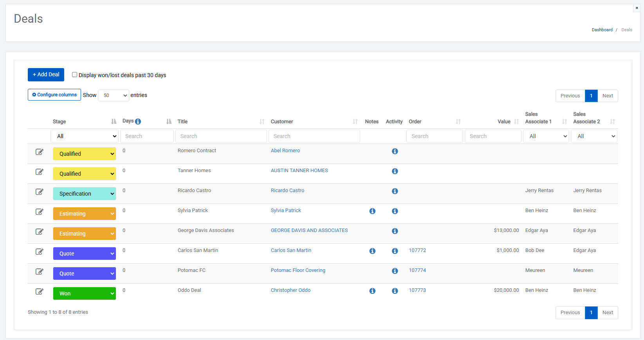644x340 pixels.
Task: Sort by Sales Associate 1 arrows
Action: [x=565, y=122]
